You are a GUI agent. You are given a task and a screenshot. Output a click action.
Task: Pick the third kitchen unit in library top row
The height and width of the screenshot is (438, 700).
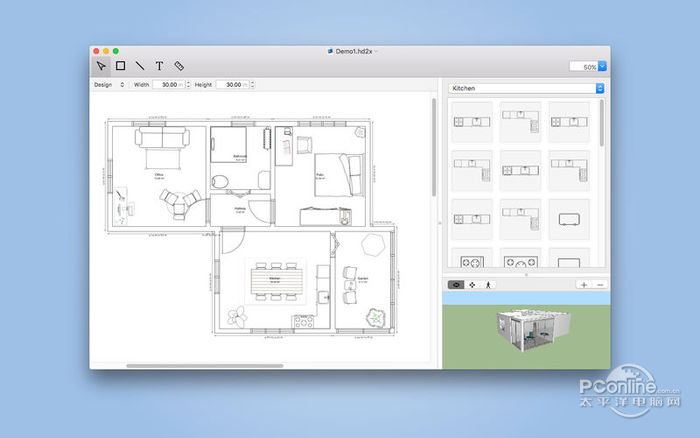pyautogui.click(x=569, y=122)
